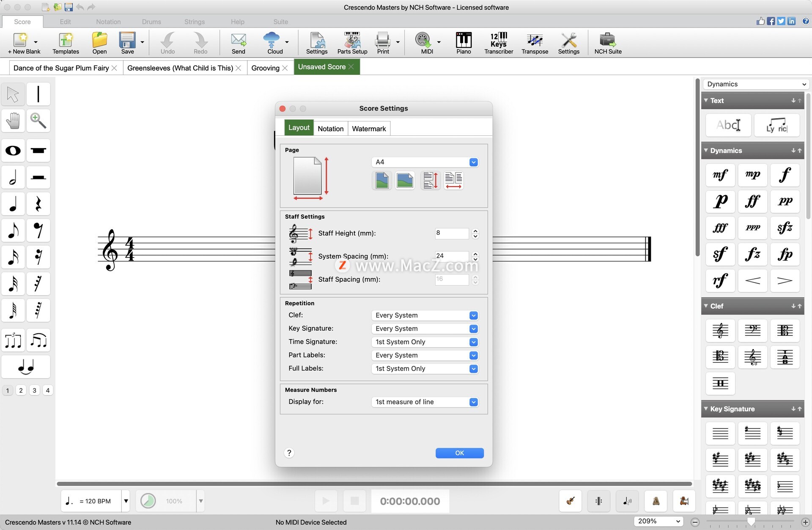
Task: Select the triplet tuplet tool
Action: click(13, 341)
